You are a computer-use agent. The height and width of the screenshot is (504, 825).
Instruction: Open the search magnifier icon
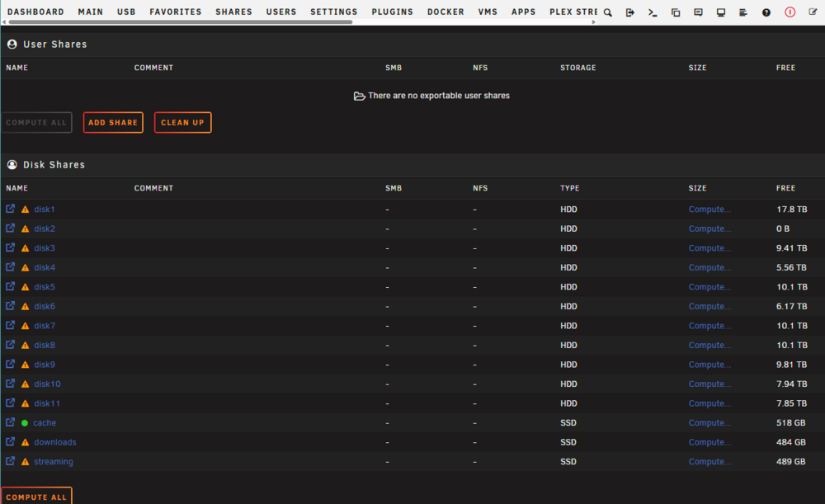coord(608,12)
